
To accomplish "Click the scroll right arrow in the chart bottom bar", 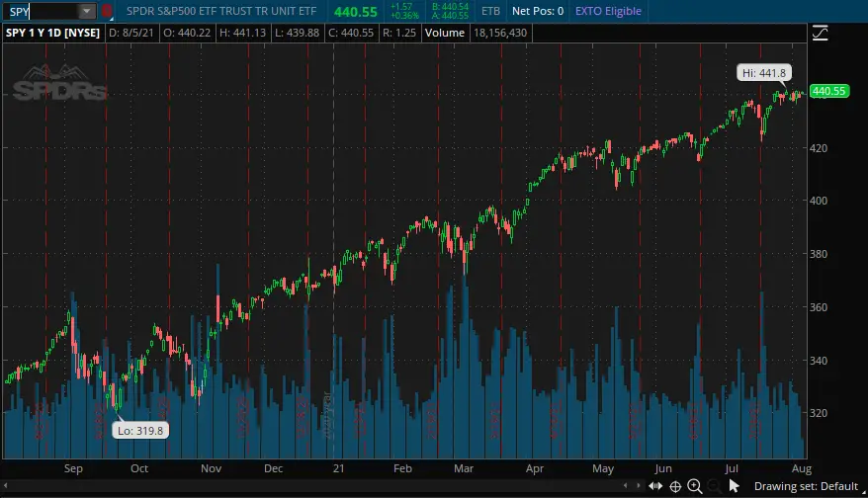I will [x=639, y=486].
